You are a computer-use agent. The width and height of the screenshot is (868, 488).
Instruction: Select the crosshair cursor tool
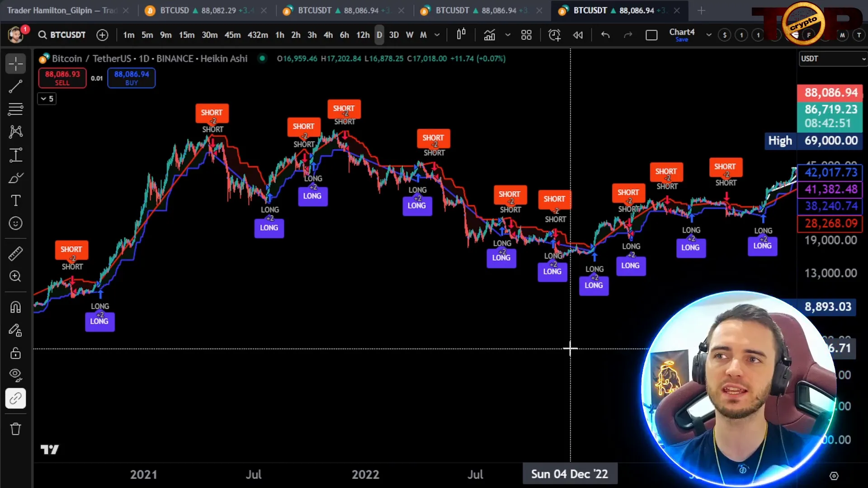tap(15, 64)
